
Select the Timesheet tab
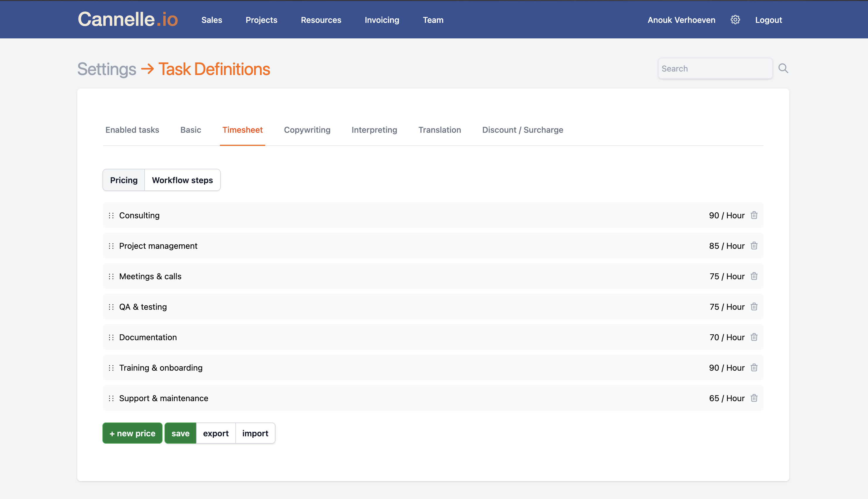pos(242,130)
